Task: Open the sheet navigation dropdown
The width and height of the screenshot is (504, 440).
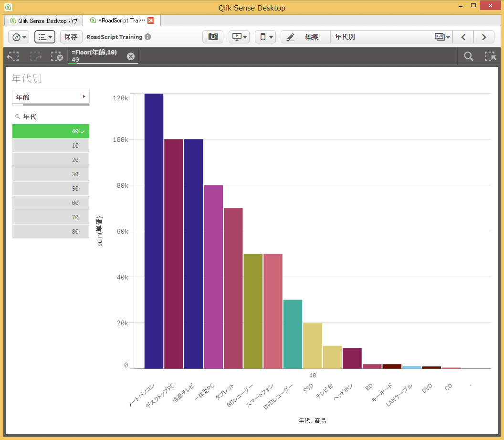Action: point(440,36)
